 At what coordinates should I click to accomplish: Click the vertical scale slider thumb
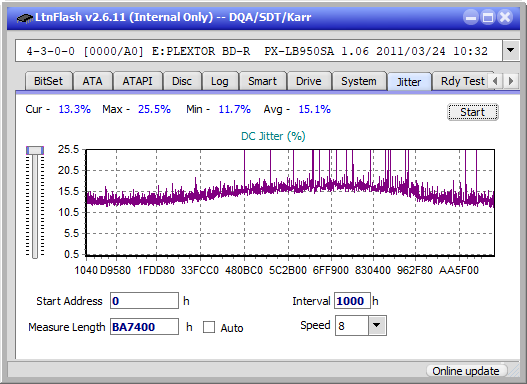(x=35, y=150)
